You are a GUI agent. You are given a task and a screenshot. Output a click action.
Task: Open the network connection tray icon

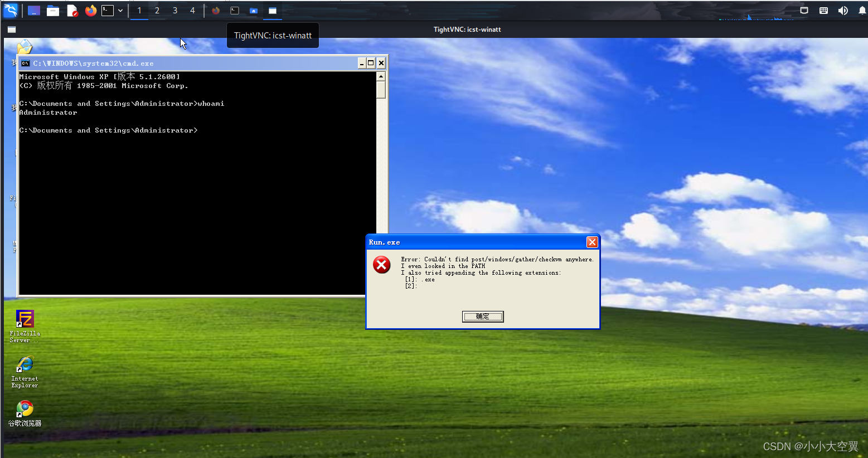[x=804, y=11]
